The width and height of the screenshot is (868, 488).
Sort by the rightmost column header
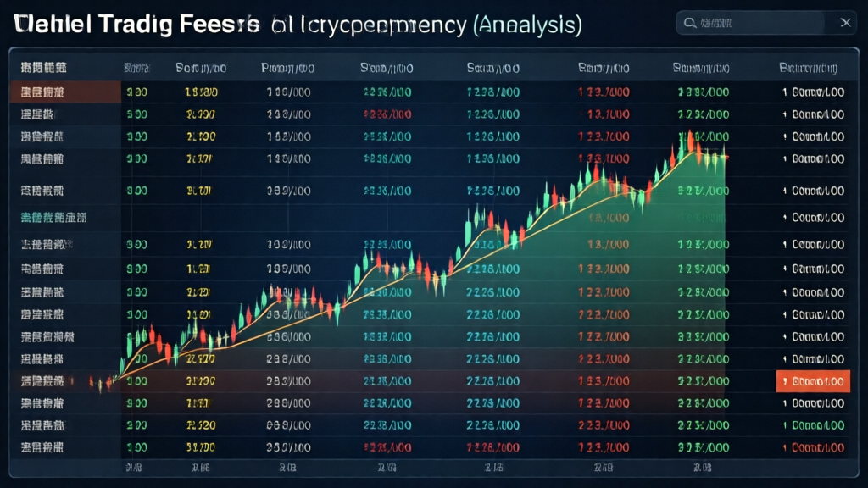pos(808,67)
